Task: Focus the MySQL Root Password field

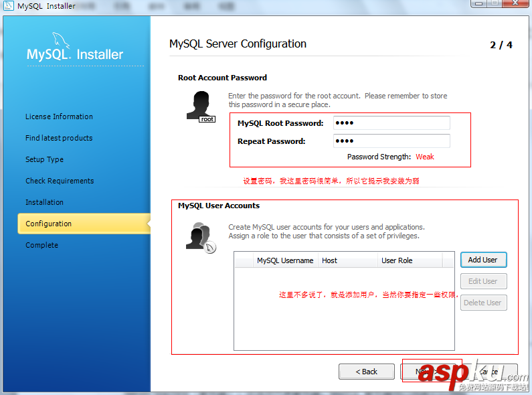Action: pyautogui.click(x=391, y=123)
